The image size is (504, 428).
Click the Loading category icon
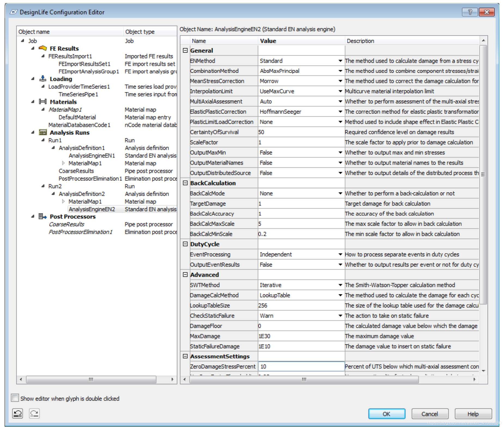[x=43, y=79]
